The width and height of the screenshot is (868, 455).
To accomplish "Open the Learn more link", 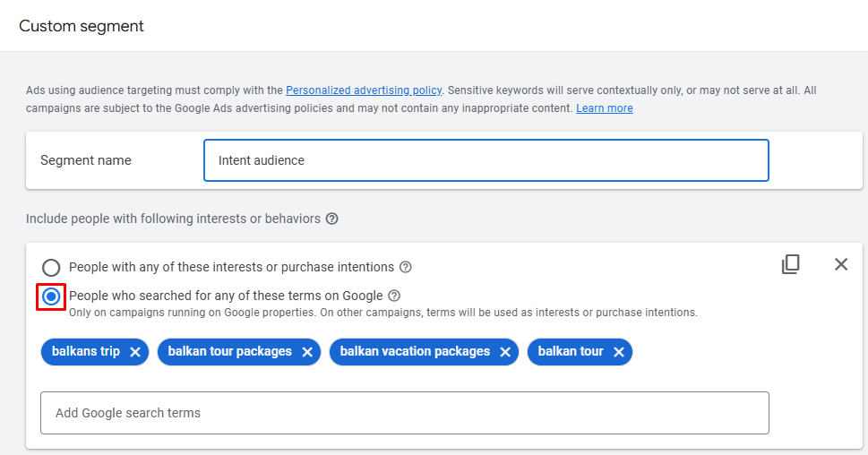I will point(605,108).
